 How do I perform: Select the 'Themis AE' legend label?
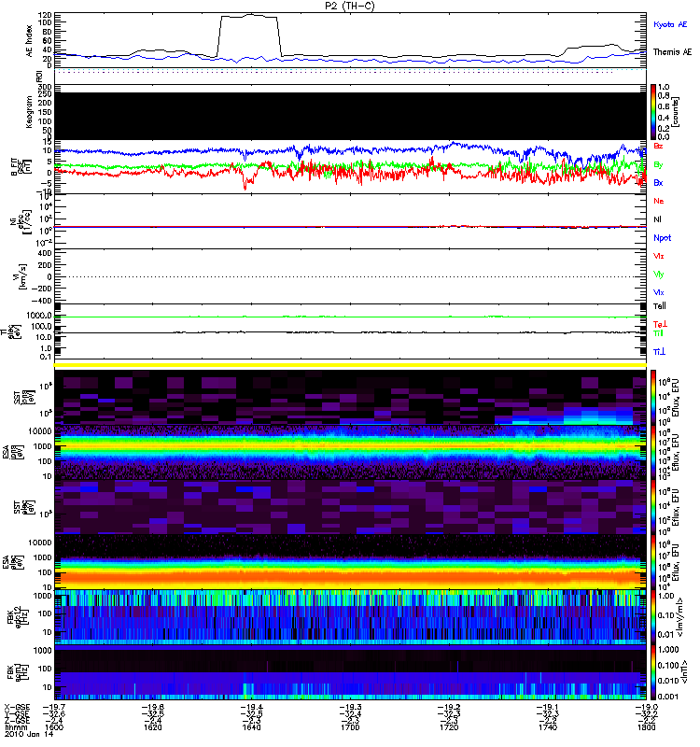click(x=672, y=52)
